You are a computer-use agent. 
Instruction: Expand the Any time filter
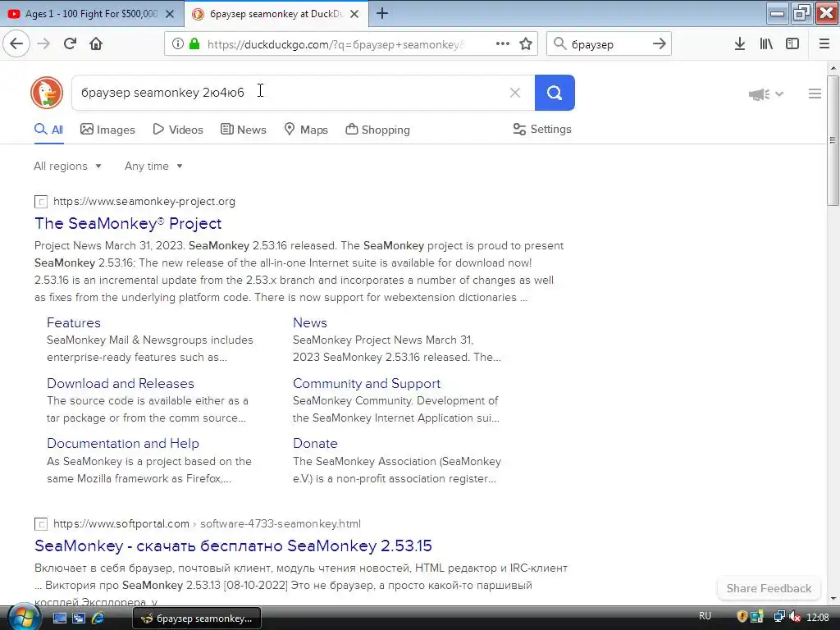point(153,166)
